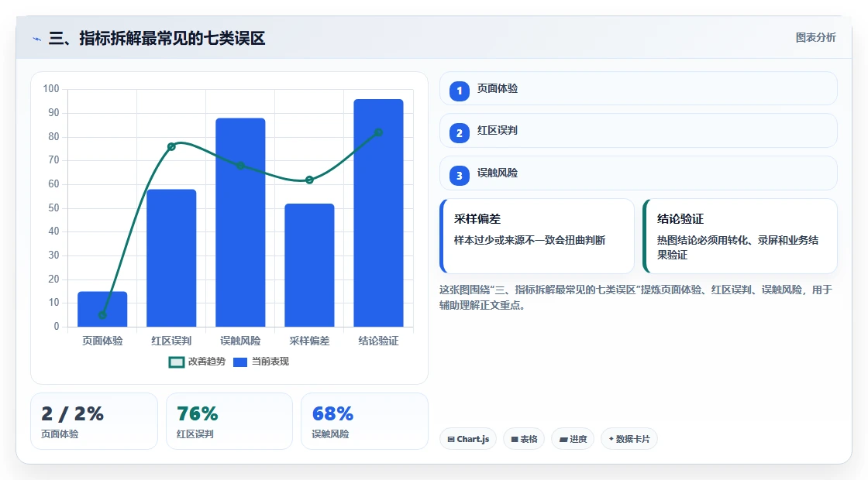Click the numbered badge 3 for 误触风险
The height and width of the screenshot is (480, 868).
(x=460, y=176)
